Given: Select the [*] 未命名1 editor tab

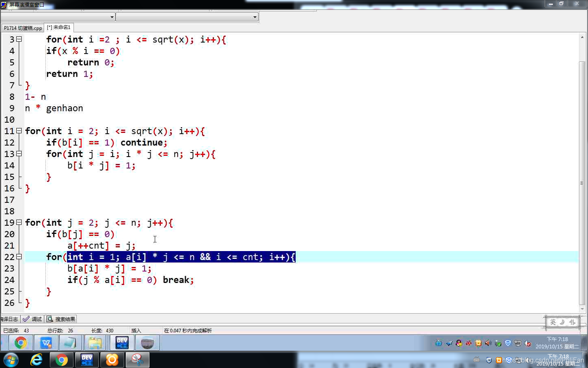Looking at the screenshot, I should pyautogui.click(x=59, y=27).
